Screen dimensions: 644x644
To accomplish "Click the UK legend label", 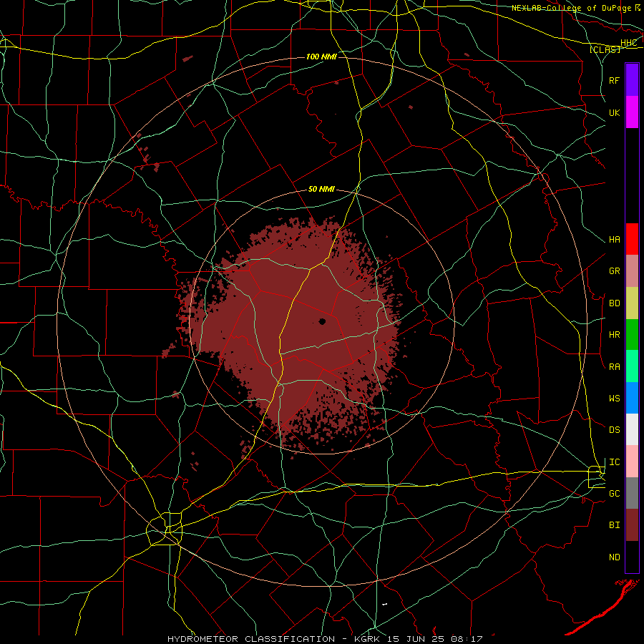I will pyautogui.click(x=614, y=112).
